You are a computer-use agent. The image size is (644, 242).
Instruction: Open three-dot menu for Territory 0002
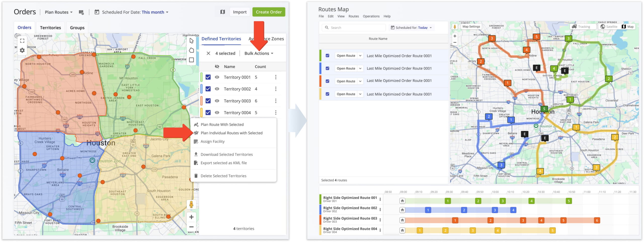tap(276, 89)
